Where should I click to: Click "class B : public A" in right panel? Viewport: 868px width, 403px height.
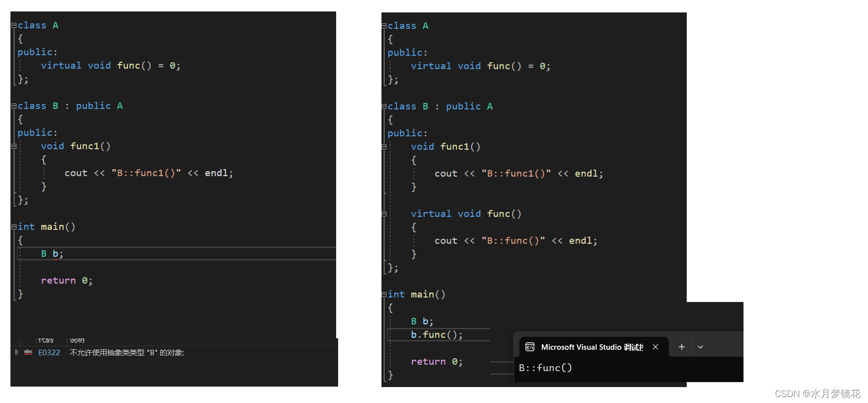pyautogui.click(x=440, y=106)
